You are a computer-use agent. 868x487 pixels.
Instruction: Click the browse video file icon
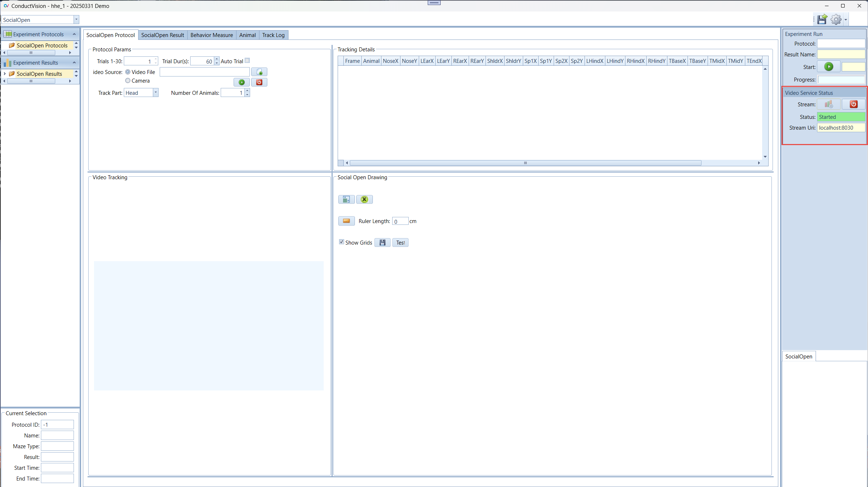(x=259, y=72)
